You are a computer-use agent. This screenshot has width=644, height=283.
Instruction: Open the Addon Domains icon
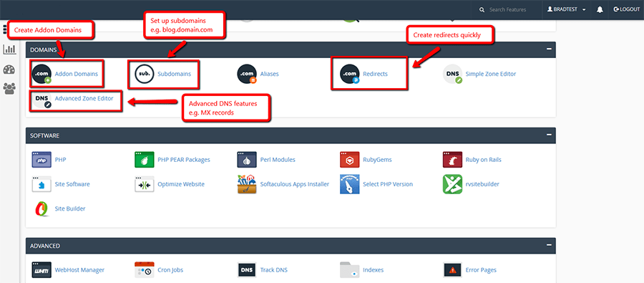coord(42,75)
